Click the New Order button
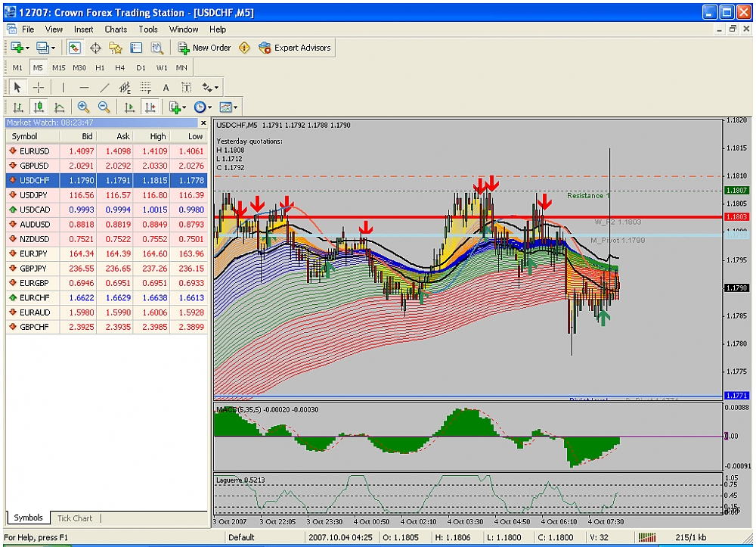 point(204,48)
